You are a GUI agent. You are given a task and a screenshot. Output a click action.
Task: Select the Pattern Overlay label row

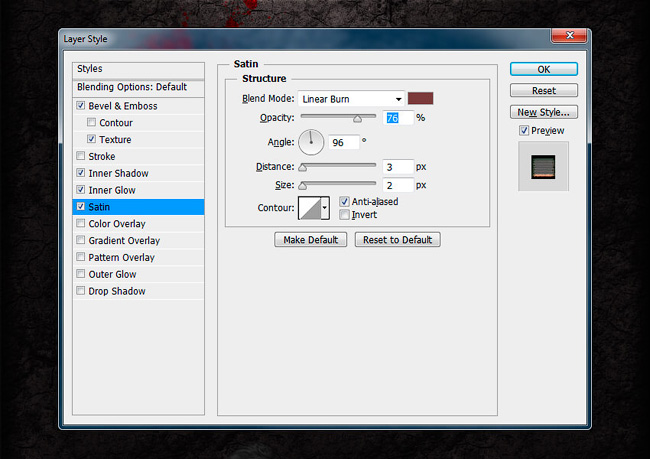(x=138, y=257)
